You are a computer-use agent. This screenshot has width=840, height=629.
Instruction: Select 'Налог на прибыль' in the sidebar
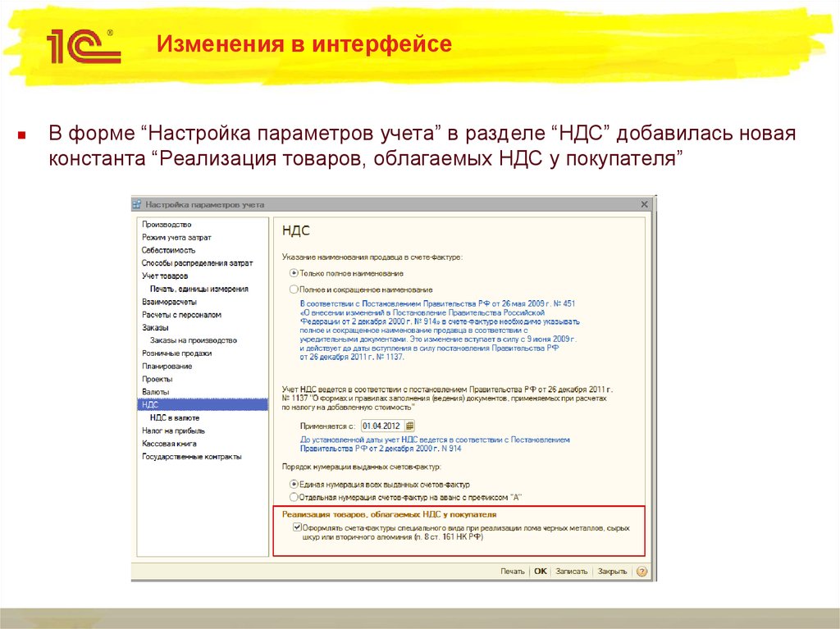[x=173, y=431]
